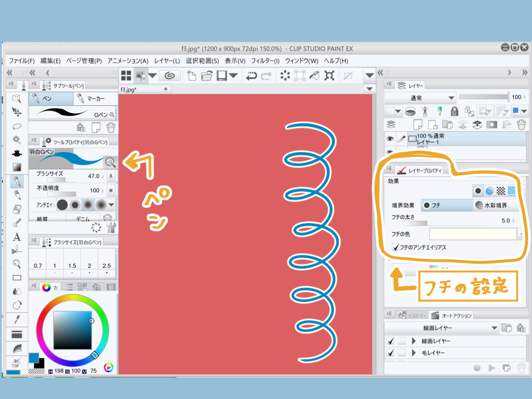This screenshot has width=532, height=399.
Task: Toggle the Layer color effect blue square
Action: point(512,191)
